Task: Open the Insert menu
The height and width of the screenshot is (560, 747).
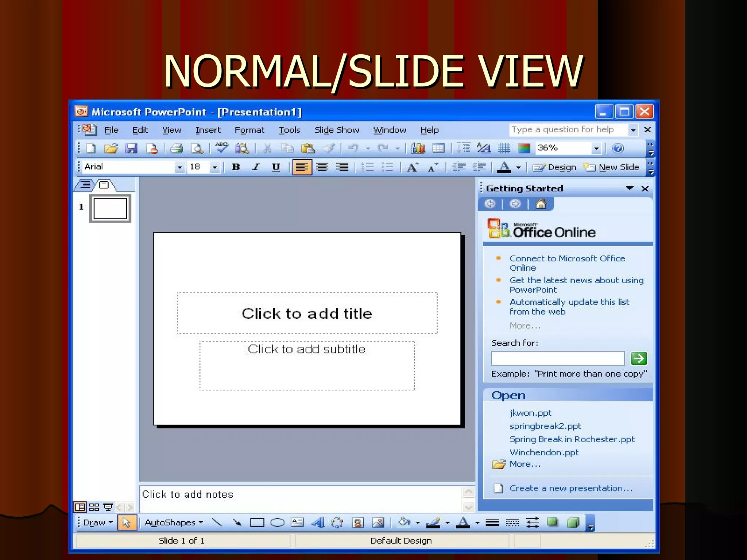Action: [208, 130]
